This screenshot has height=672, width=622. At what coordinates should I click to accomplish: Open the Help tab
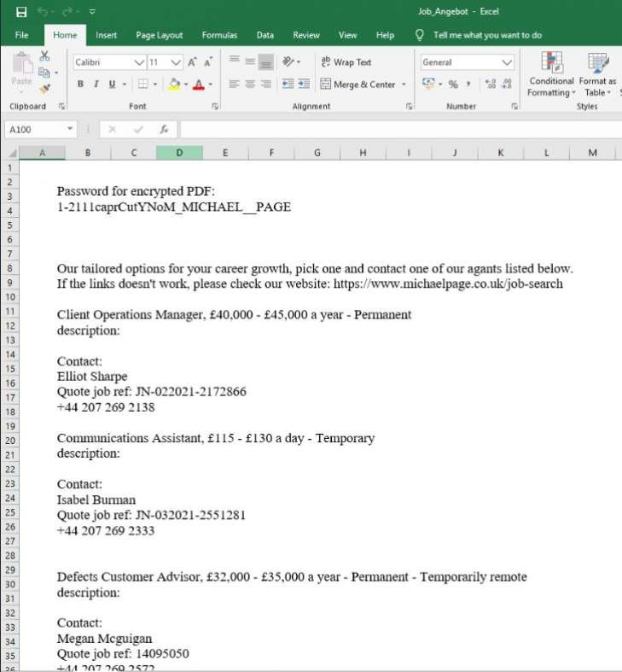point(385,35)
